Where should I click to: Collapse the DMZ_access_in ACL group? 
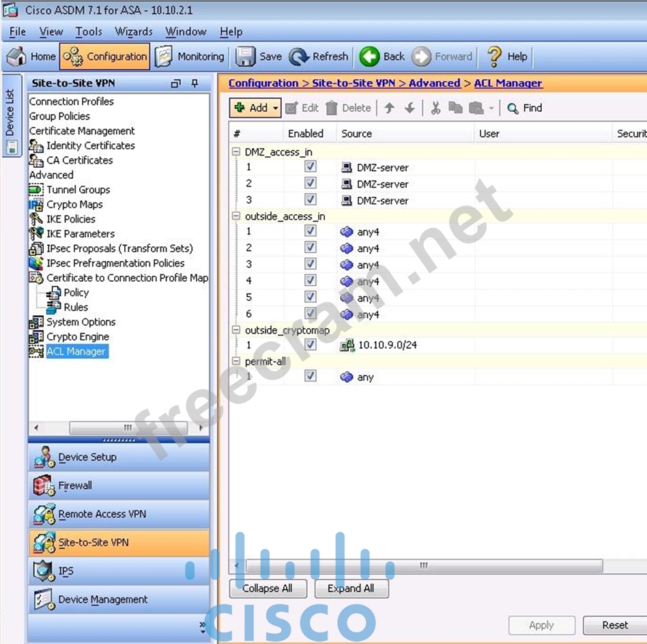[x=236, y=152]
